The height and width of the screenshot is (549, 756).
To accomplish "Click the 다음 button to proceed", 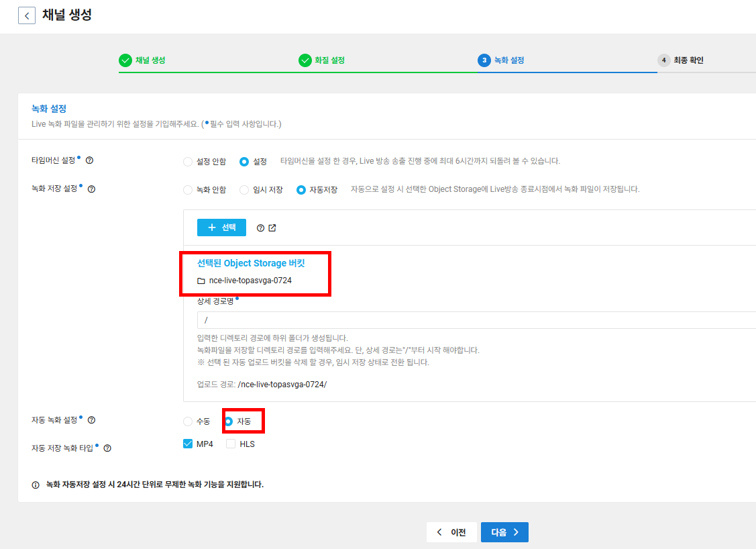I will 504,532.
